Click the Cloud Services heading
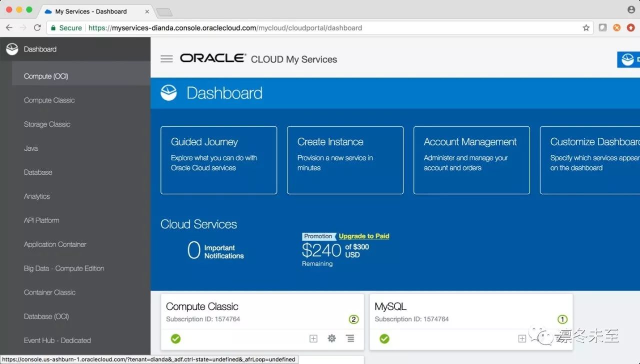 click(x=198, y=224)
